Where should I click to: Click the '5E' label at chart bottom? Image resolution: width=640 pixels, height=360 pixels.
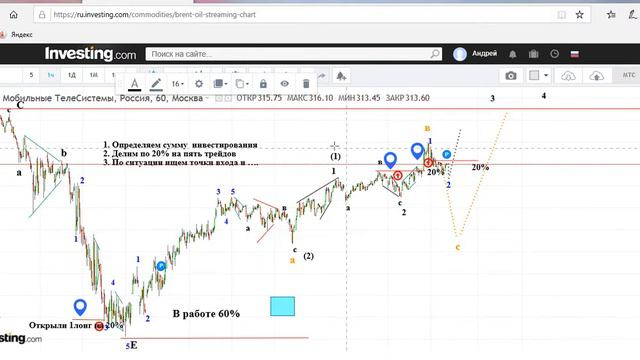coord(131,346)
